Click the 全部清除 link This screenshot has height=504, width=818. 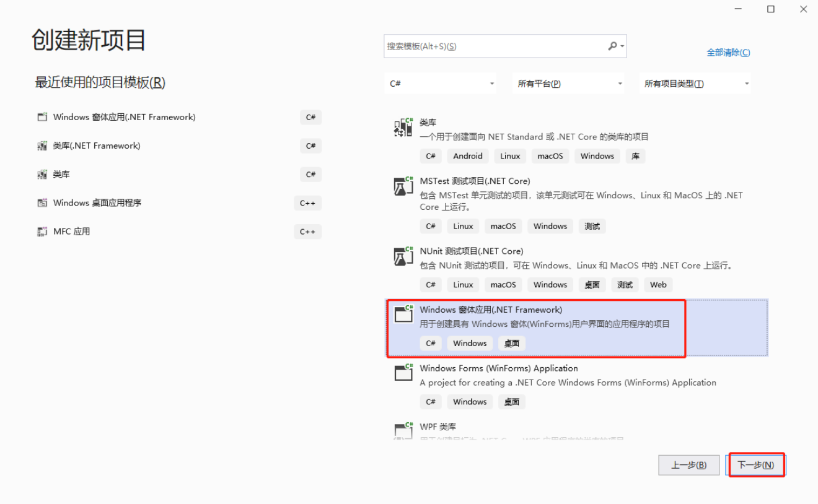click(x=728, y=53)
